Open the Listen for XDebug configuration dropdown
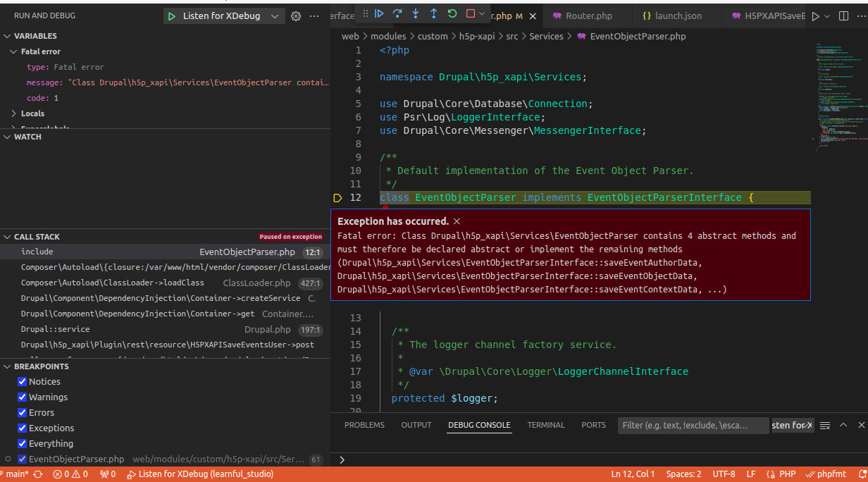The image size is (868, 482). point(275,16)
